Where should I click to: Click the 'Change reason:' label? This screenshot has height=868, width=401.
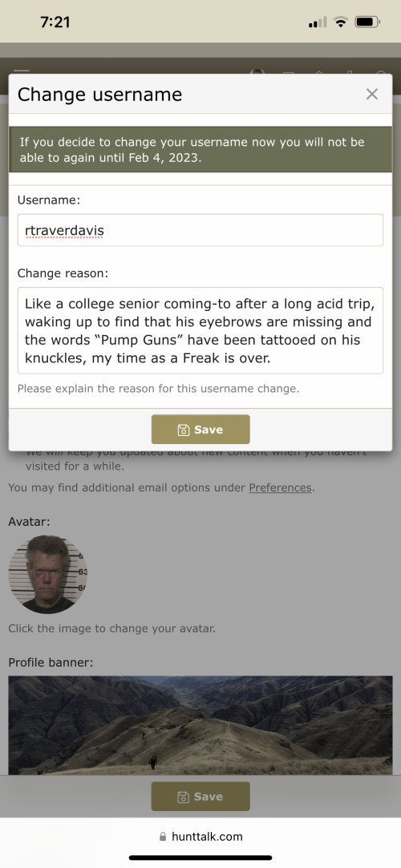(63, 273)
